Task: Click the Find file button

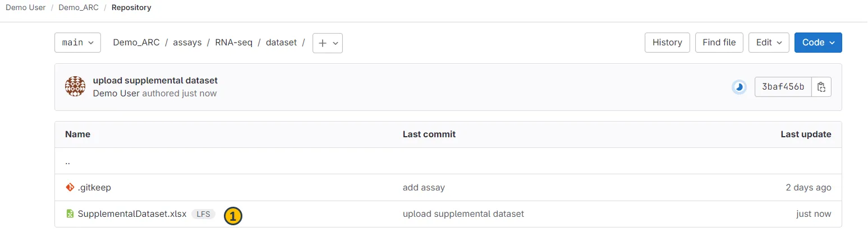Action: coord(719,43)
